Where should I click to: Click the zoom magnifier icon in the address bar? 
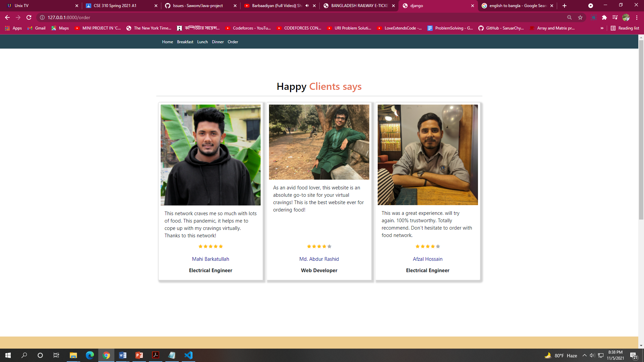tap(570, 17)
